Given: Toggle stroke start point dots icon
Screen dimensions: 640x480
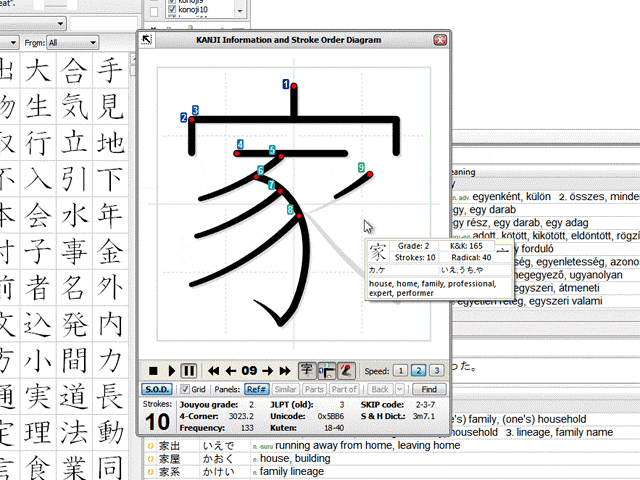Looking at the screenshot, I should 346,370.
